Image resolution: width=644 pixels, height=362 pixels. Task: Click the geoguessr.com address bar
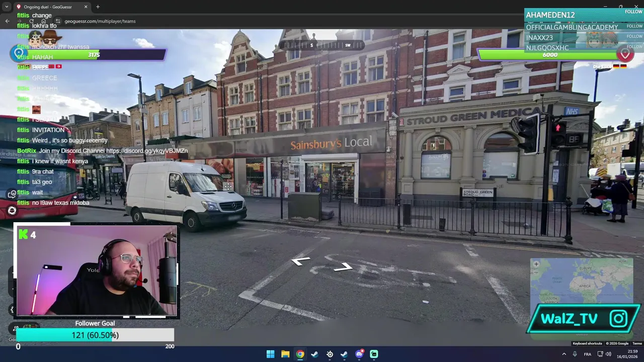click(100, 21)
